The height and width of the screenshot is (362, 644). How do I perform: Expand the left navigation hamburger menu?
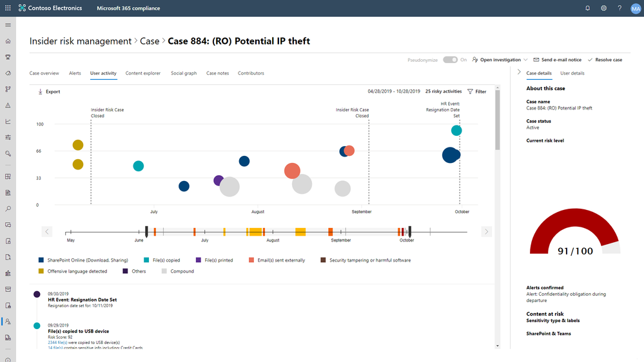click(8, 24)
